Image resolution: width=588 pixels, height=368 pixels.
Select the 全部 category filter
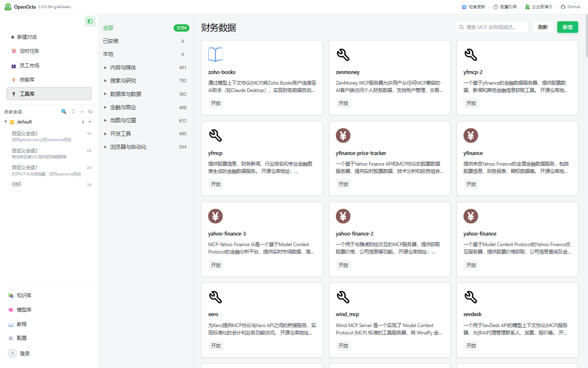click(146, 28)
